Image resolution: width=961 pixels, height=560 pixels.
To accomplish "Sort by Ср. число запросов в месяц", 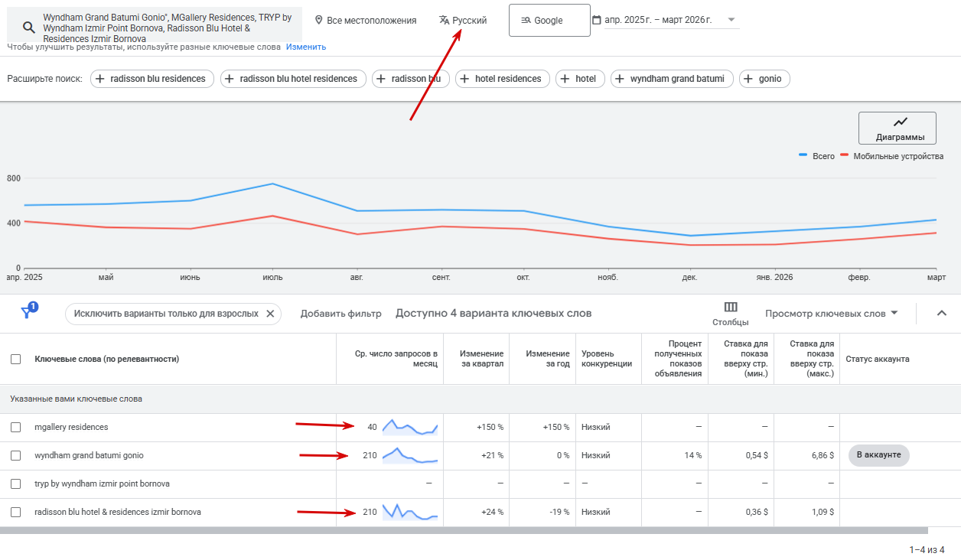I will coord(396,359).
